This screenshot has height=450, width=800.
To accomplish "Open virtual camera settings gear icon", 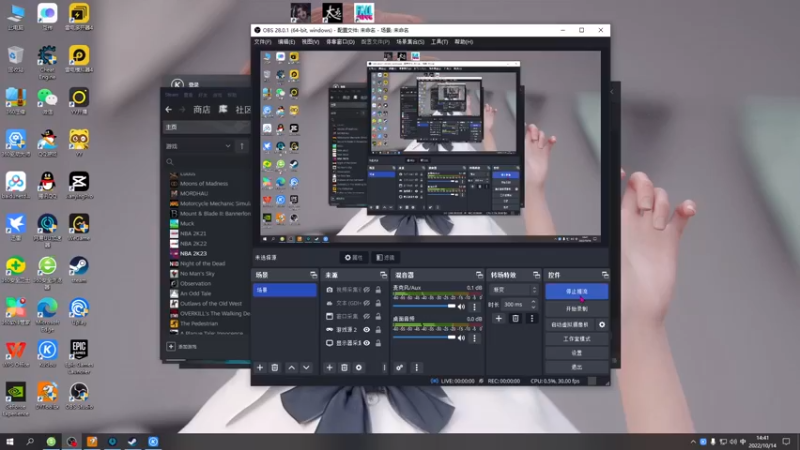I will pyautogui.click(x=602, y=324).
